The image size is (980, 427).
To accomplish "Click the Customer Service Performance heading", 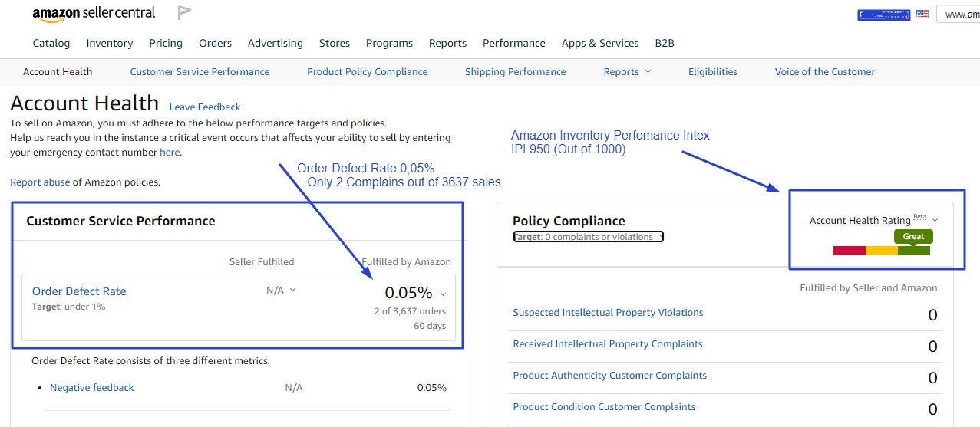I will point(120,221).
